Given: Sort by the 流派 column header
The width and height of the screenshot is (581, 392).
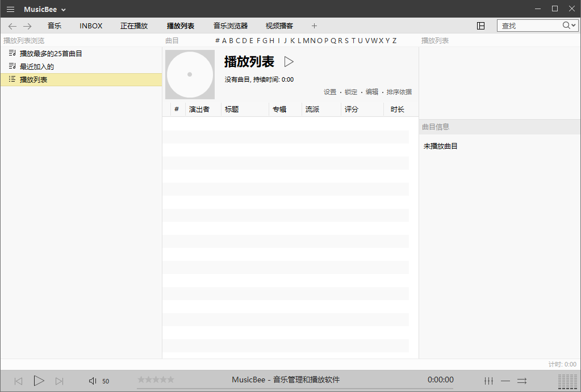Looking at the screenshot, I should click(321, 109).
